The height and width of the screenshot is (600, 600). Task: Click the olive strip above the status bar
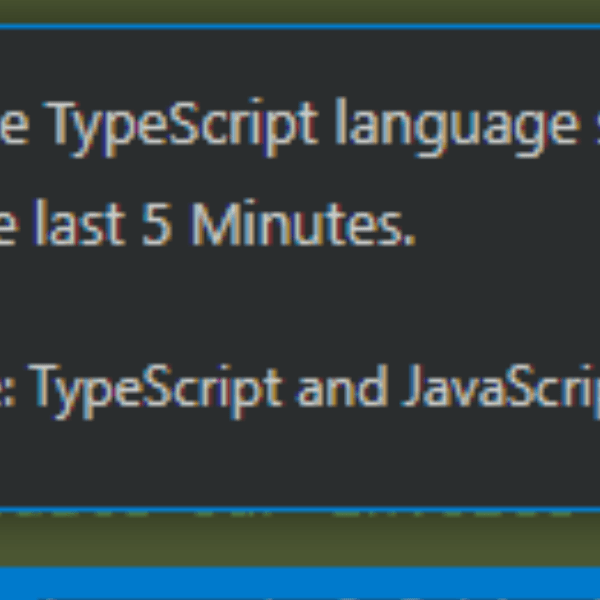tap(300, 540)
